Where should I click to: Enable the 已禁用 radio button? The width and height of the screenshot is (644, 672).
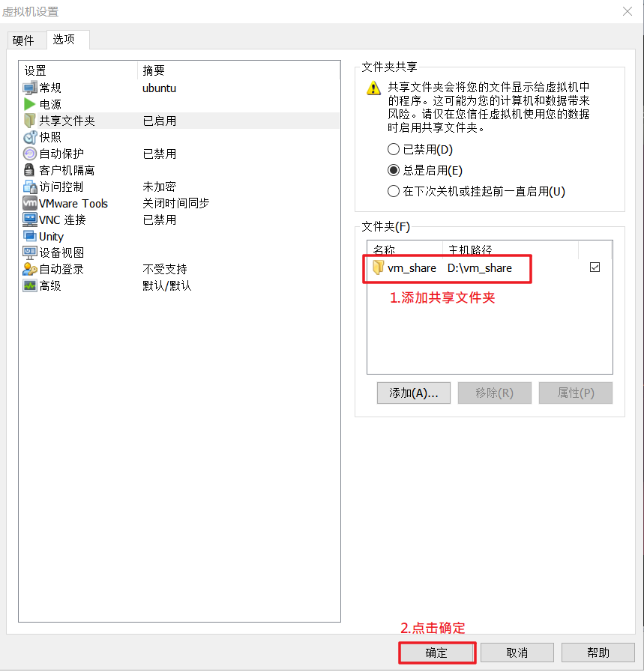click(393, 149)
